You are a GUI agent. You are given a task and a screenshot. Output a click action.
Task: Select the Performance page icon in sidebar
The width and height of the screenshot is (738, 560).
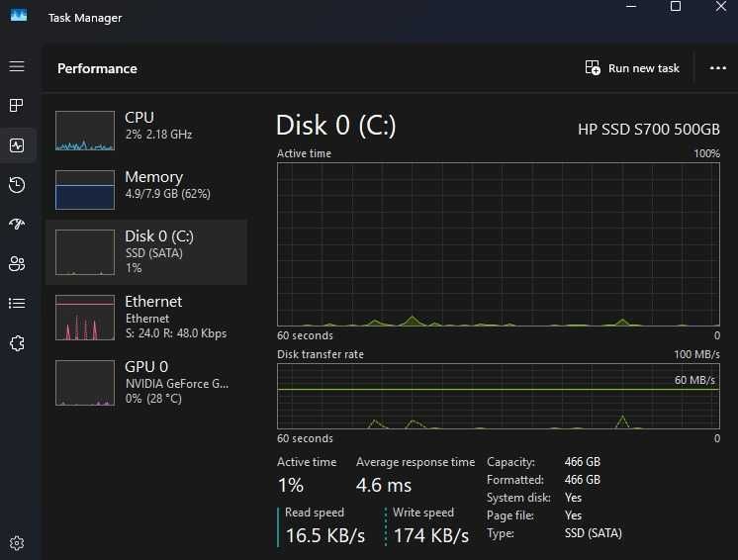17,145
